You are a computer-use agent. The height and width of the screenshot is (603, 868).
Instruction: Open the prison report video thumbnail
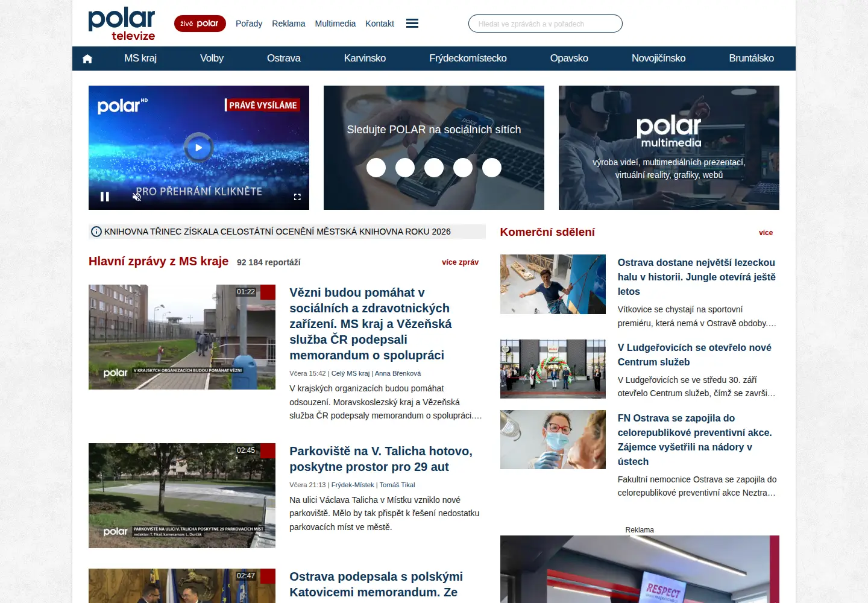click(182, 337)
